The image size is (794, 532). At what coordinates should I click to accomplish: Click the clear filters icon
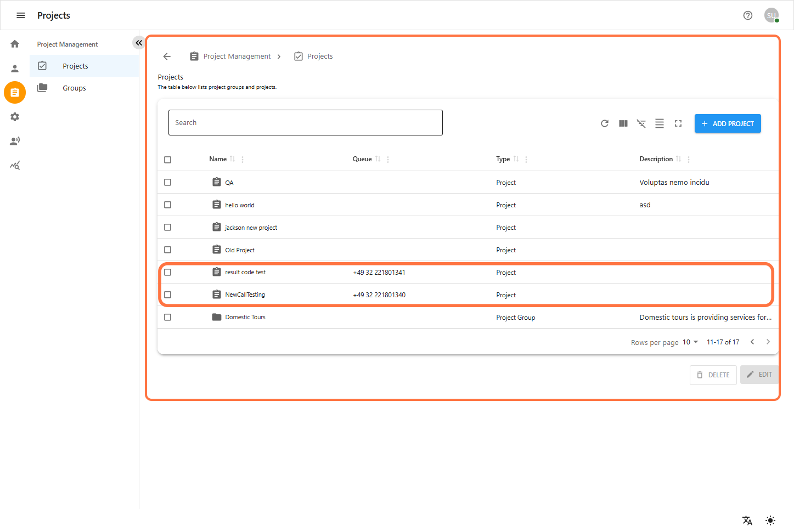pos(641,123)
